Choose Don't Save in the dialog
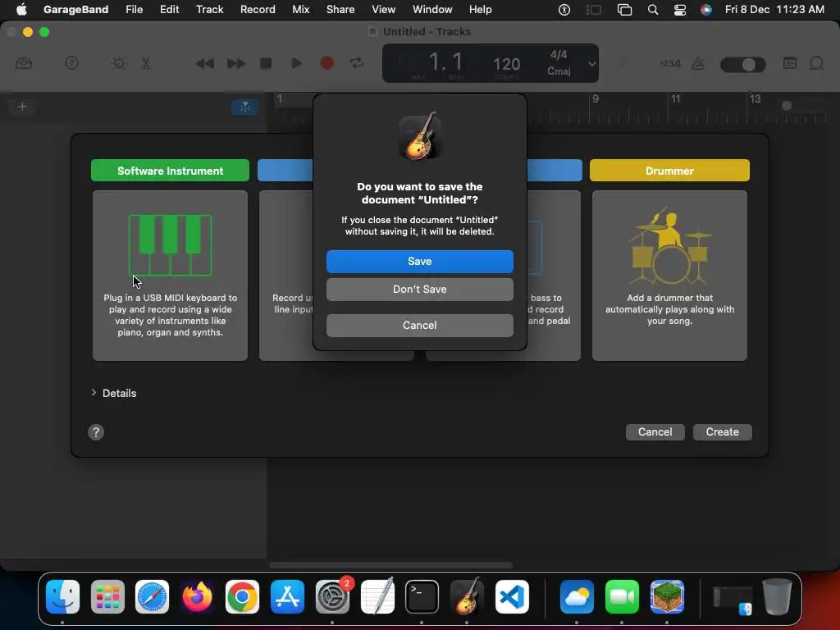 pos(419,290)
